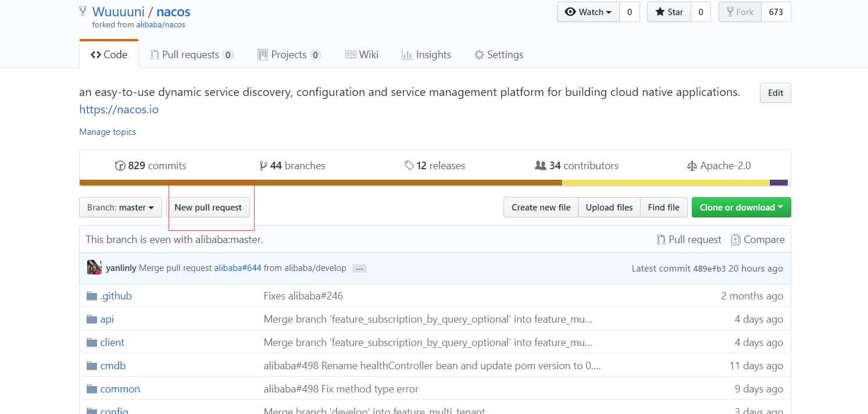Click the language breakdown color bar
Image resolution: width=868 pixels, height=414 pixels.
point(434,183)
